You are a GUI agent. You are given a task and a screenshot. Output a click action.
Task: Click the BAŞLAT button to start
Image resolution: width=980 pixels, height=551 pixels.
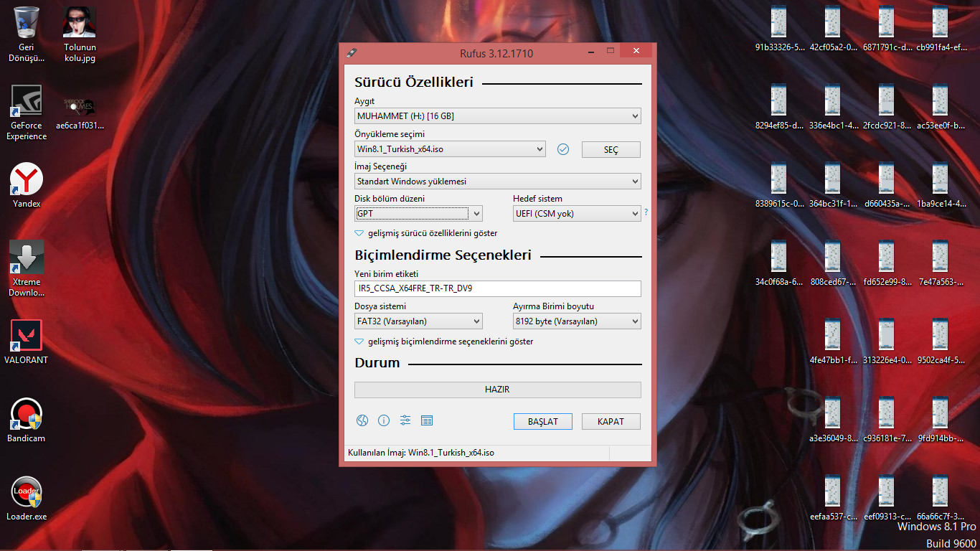[543, 421]
